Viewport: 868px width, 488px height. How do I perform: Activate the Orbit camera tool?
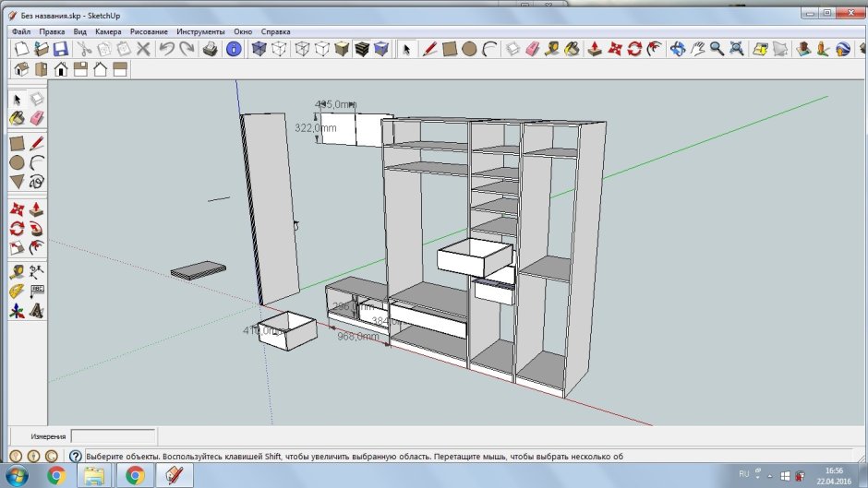677,49
